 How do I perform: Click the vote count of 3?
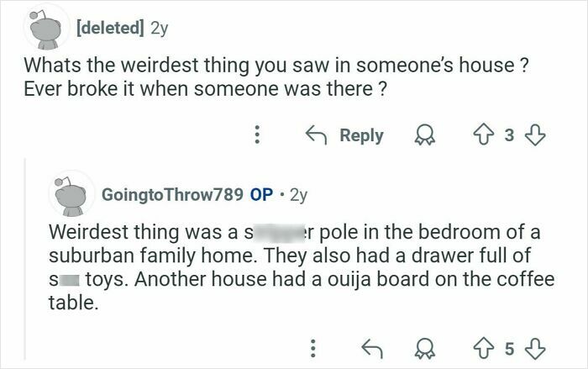tap(507, 135)
